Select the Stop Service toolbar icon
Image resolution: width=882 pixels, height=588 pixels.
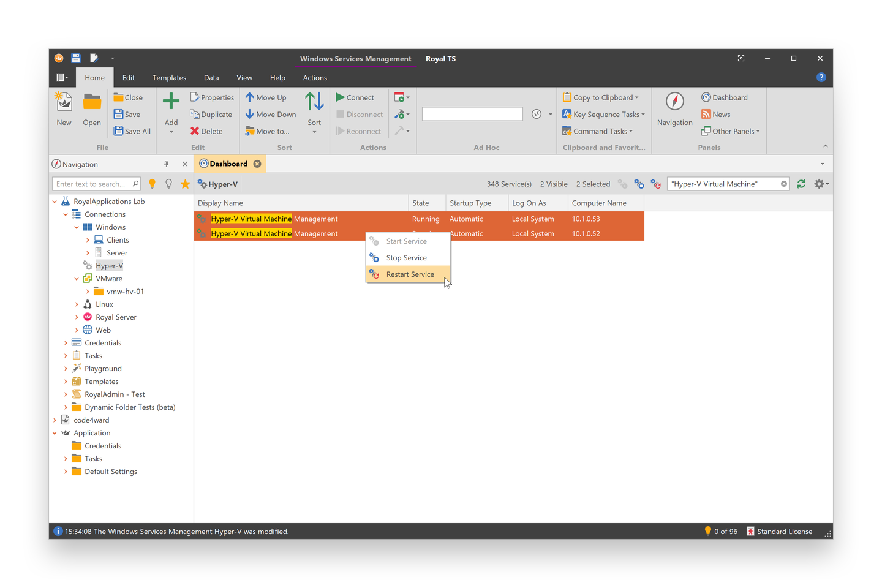click(x=639, y=183)
